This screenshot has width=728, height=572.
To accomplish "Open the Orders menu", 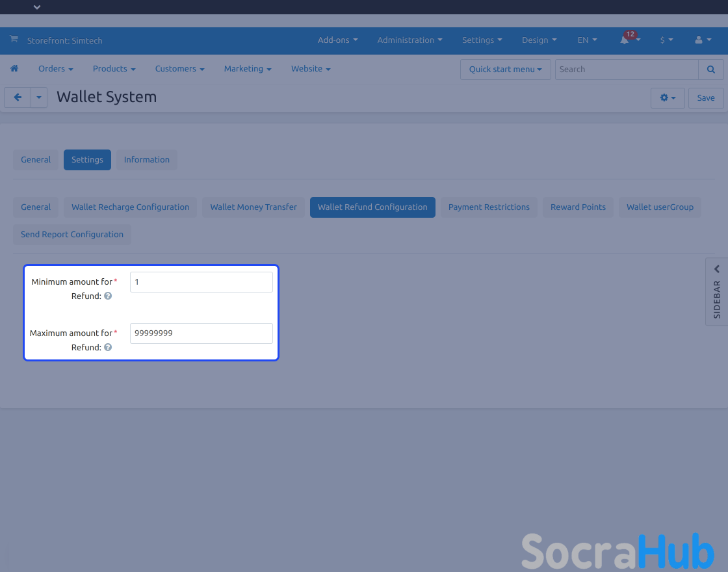I will pyautogui.click(x=56, y=69).
